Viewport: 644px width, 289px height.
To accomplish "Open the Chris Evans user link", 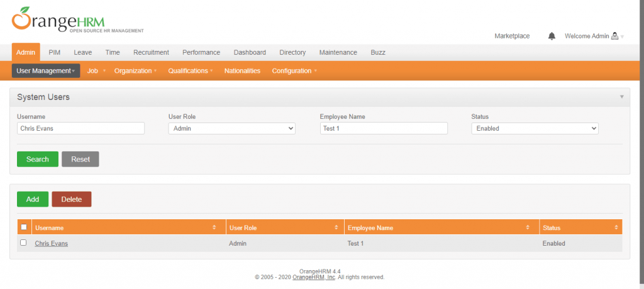I will [x=52, y=243].
